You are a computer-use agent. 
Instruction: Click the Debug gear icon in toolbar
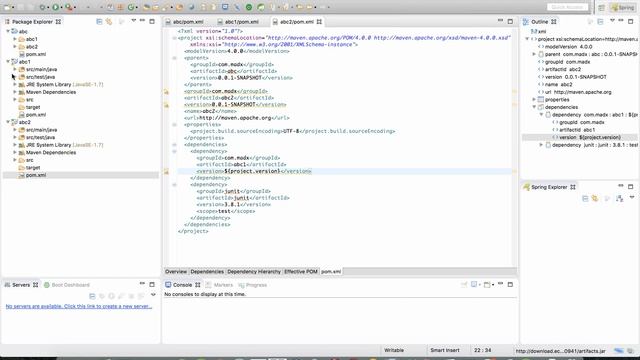click(x=42, y=7)
